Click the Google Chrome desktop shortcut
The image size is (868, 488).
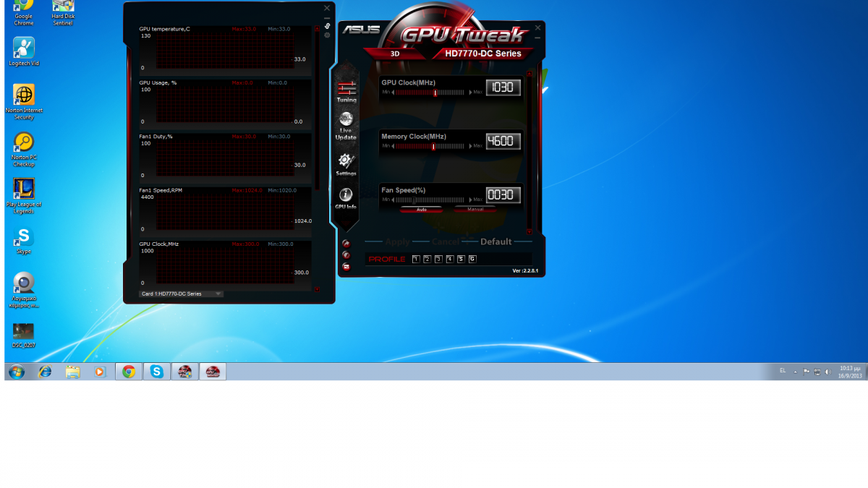point(24,13)
